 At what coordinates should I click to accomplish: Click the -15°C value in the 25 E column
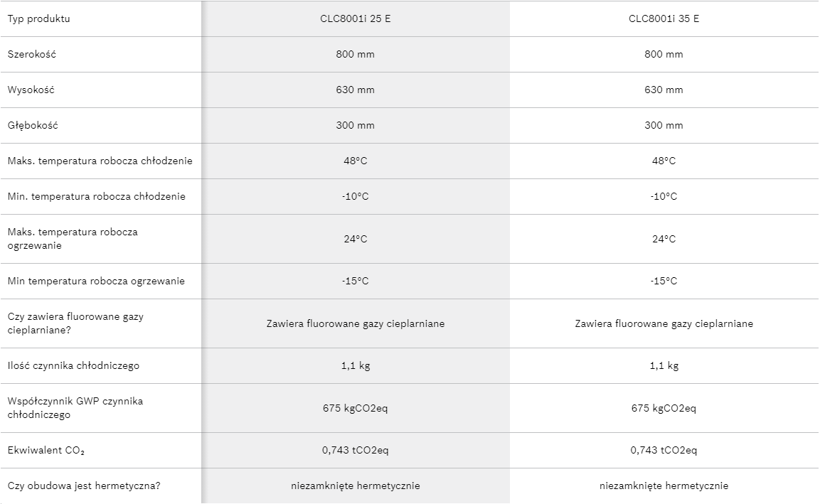point(355,282)
